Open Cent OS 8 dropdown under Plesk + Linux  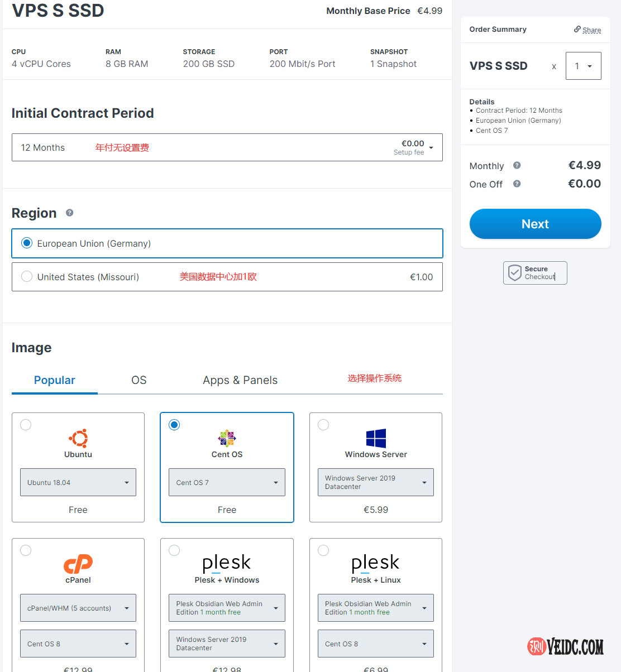point(376,644)
